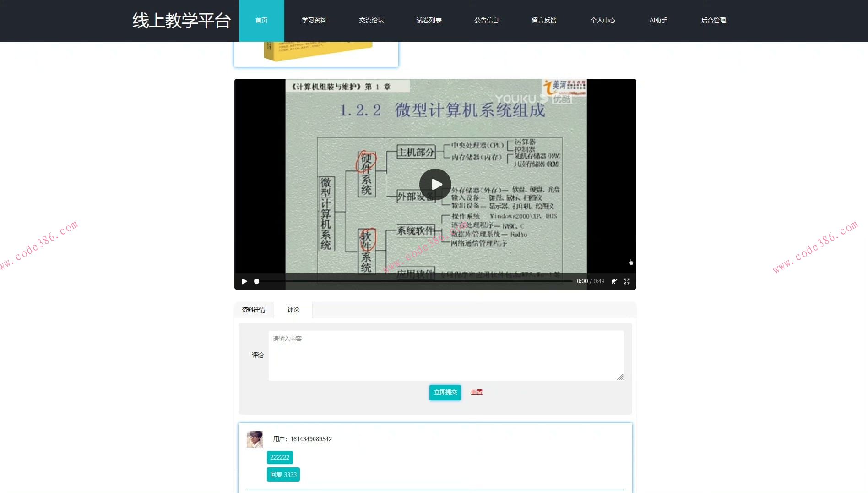The width and height of the screenshot is (868, 493).
Task: Launch the AI助手 page
Action: [658, 21]
